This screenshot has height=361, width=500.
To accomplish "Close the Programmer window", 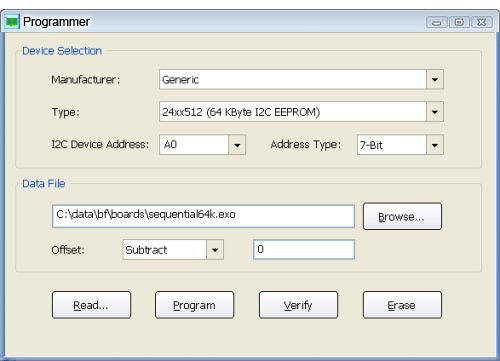I will (x=481, y=22).
